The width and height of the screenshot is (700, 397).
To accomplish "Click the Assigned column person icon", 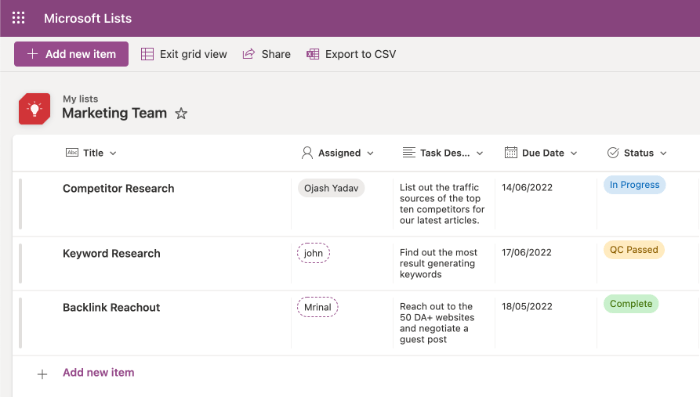I will 307,153.
